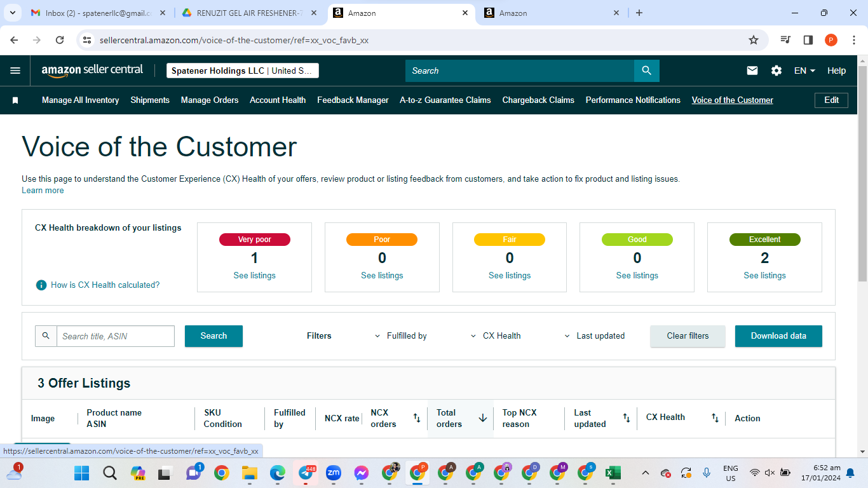See listings under Excellent
The image size is (868, 488).
tap(764, 276)
